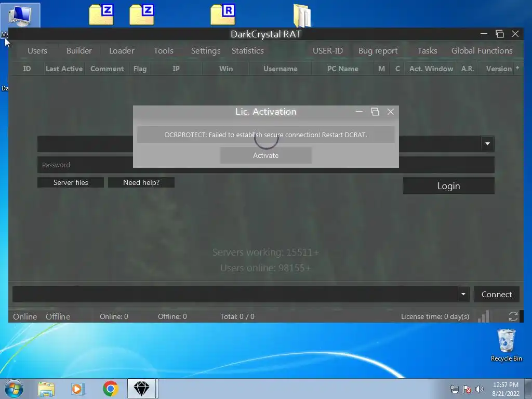
Task: Minimize the Lic. Activation dialog
Action: [x=359, y=112]
